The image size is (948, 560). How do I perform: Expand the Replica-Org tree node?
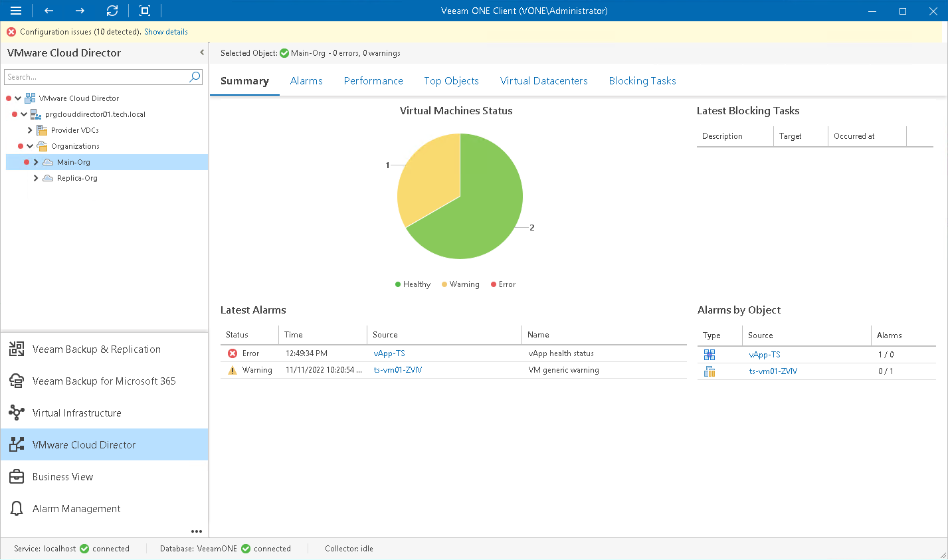(x=36, y=178)
